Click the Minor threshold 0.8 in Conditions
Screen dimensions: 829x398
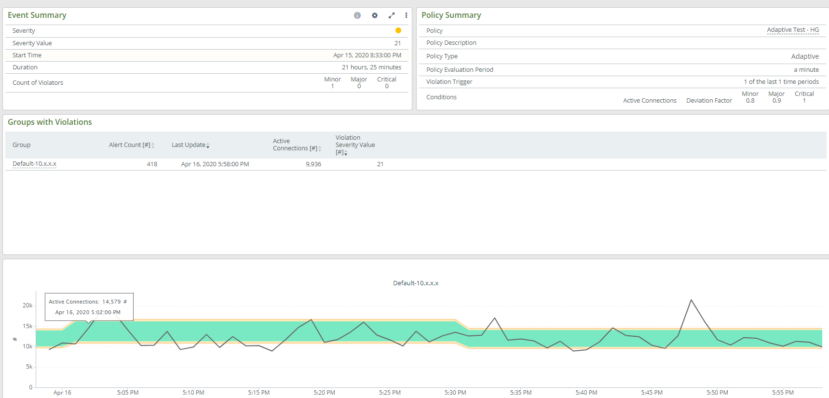(750, 100)
